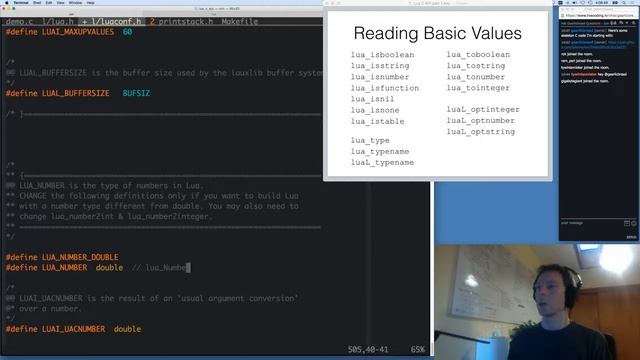This screenshot has height=360, width=640.
Task: Click Spotlight search icon in menu bar
Action: [624, 2]
